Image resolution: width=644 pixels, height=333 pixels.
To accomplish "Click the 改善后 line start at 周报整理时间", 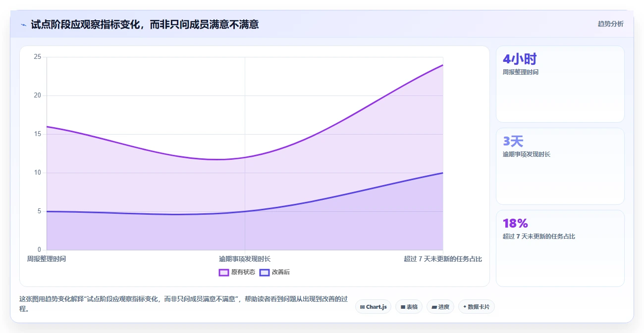I will pos(47,211).
